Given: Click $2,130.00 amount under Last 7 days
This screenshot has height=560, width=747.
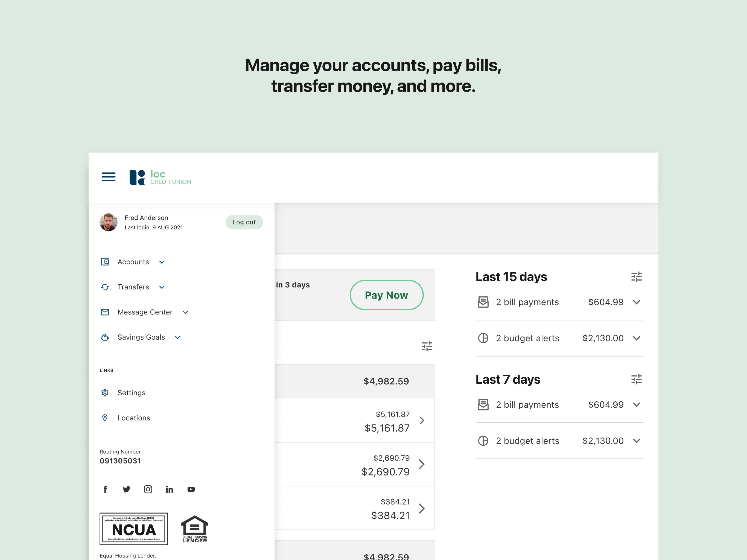Looking at the screenshot, I should [603, 441].
